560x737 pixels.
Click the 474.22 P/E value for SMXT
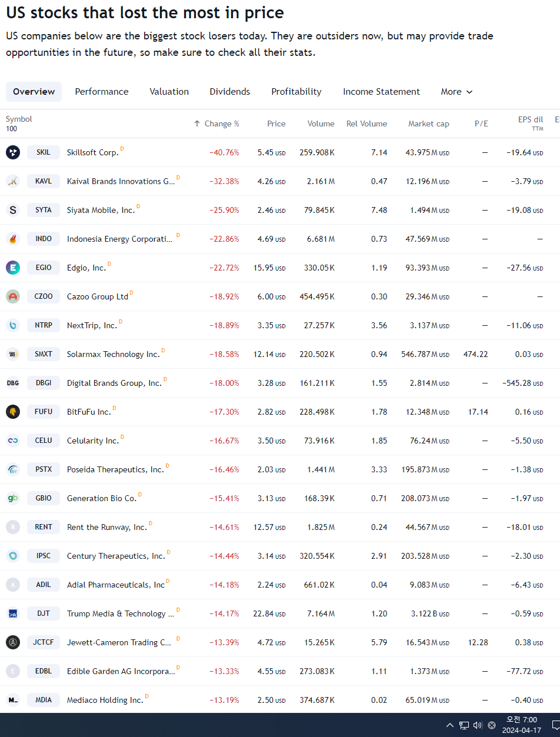pyautogui.click(x=475, y=354)
